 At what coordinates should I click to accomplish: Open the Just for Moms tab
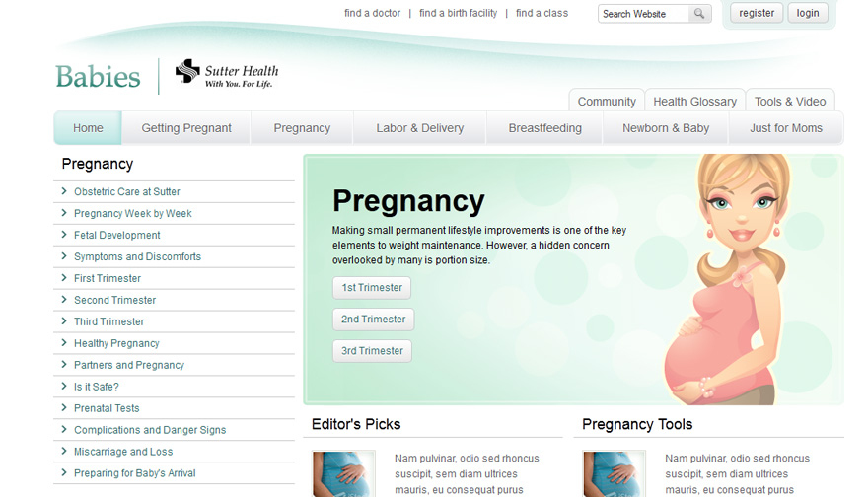(x=786, y=128)
